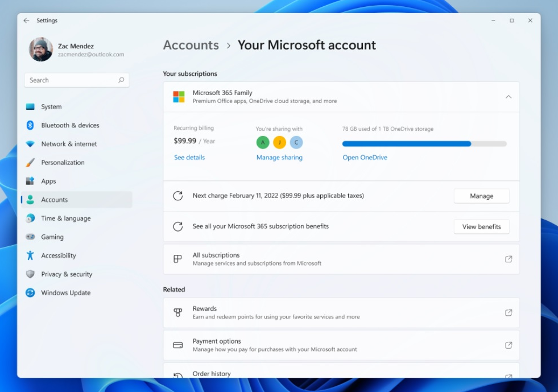Screen dimensions: 558x392
Task: Click the back arrow in Settings
Action: click(26, 20)
